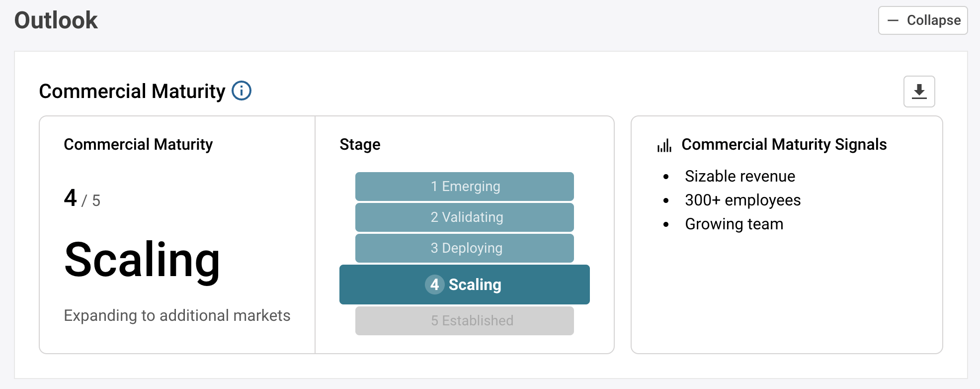
Task: Click the Outlook section heading
Action: pos(56,20)
